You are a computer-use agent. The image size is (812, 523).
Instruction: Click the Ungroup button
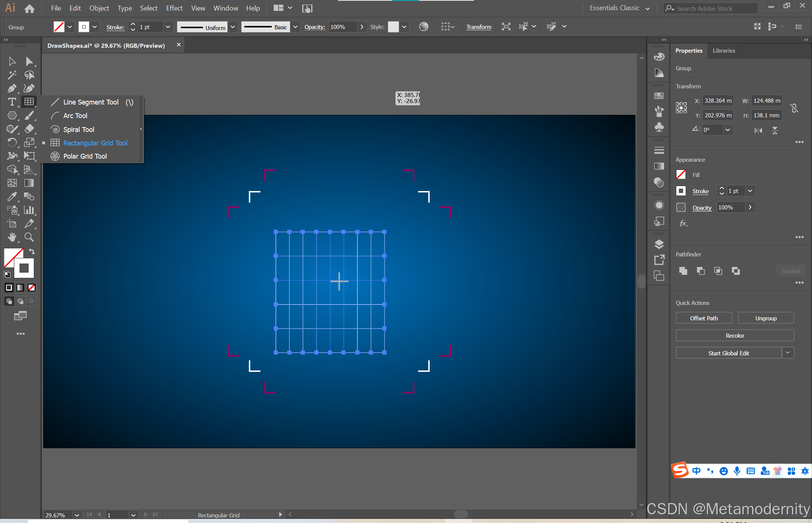[x=766, y=318]
